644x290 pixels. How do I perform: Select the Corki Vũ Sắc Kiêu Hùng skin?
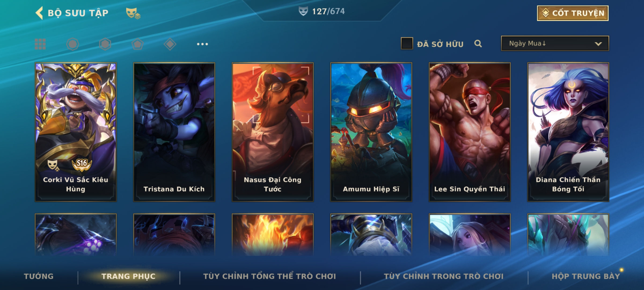click(x=76, y=132)
